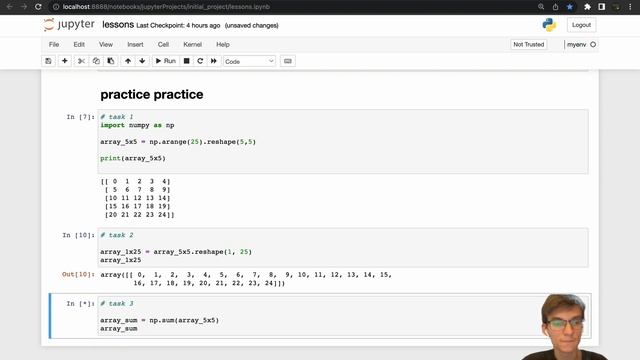
Task: Open the Insert menu
Action: 135,44
